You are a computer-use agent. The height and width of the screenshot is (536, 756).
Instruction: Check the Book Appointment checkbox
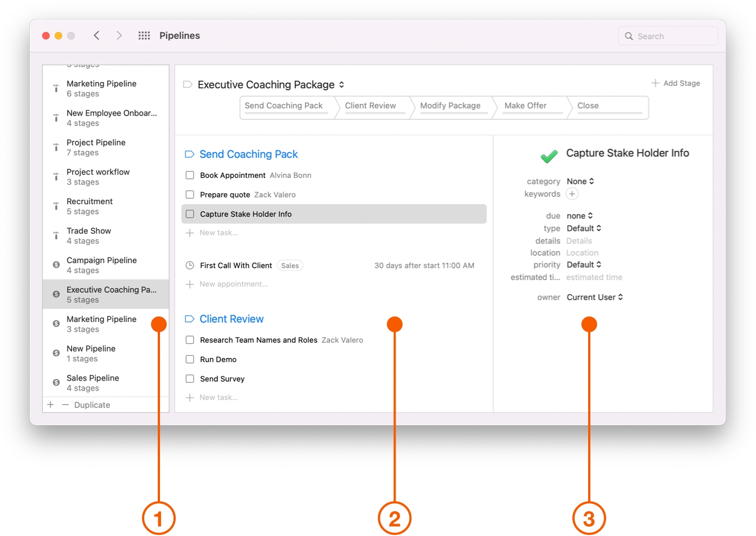(x=190, y=175)
